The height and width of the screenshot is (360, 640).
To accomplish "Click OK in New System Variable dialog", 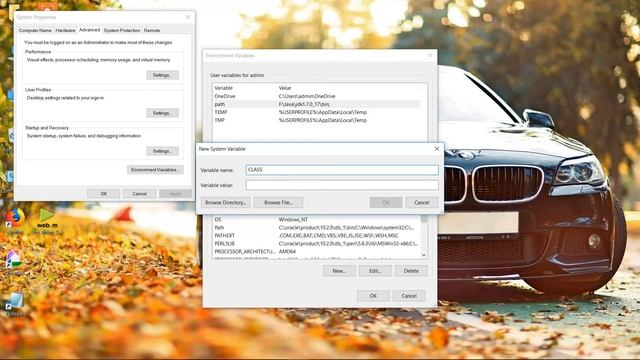I will 386,202.
